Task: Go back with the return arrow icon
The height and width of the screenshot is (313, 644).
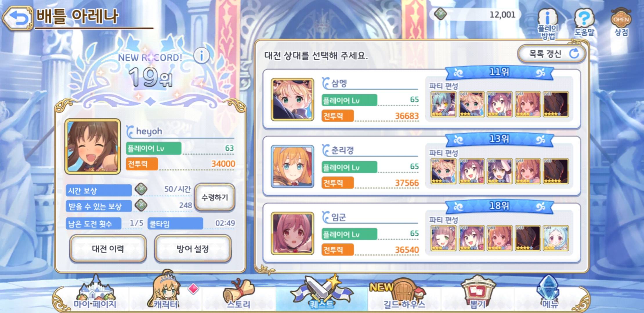Action: coord(17,18)
